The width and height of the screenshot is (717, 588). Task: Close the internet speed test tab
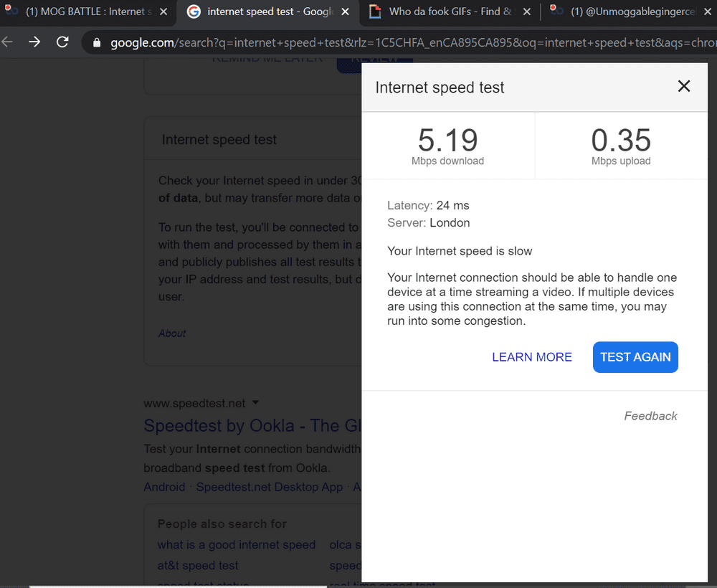tap(346, 12)
